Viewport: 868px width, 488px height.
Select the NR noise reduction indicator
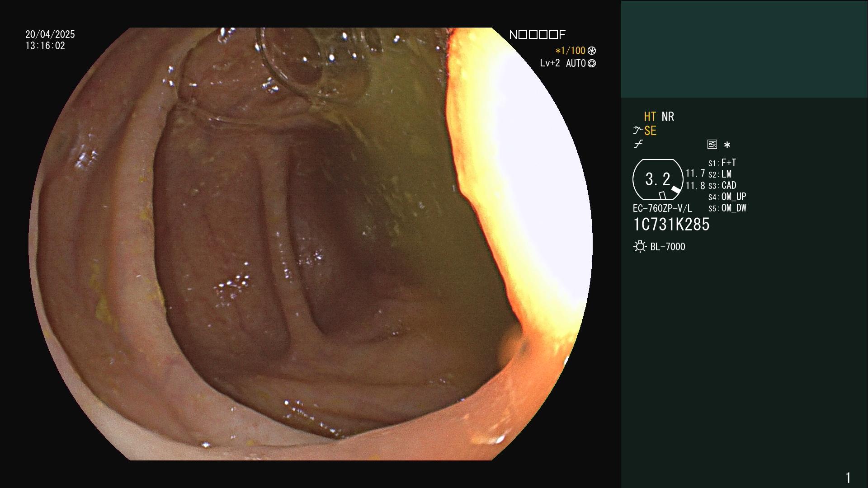pyautogui.click(x=668, y=117)
